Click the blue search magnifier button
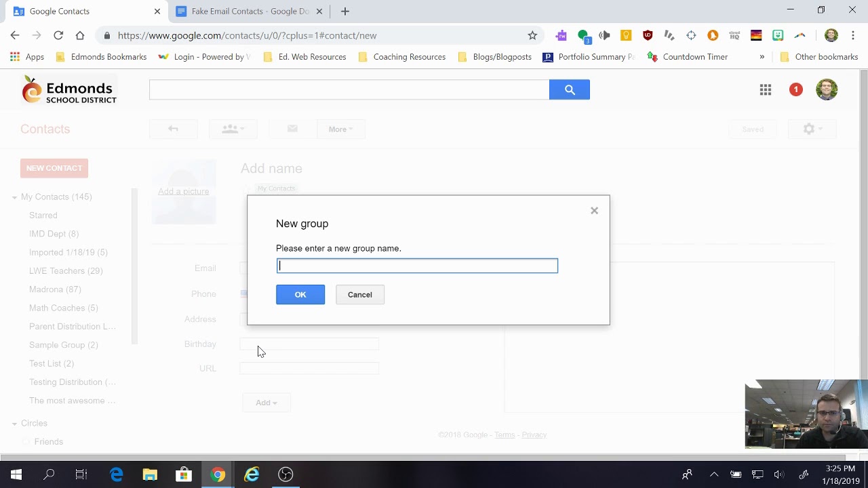The height and width of the screenshot is (488, 868). 570,89
